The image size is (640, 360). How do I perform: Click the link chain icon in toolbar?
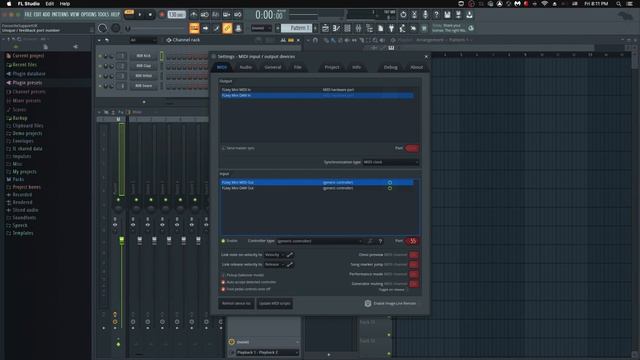227,28
